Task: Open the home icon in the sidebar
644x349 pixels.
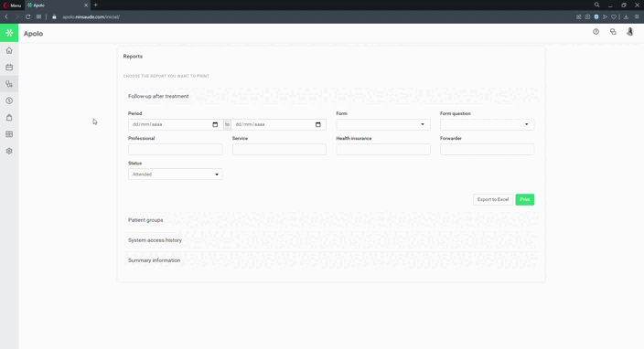Action: click(x=9, y=50)
